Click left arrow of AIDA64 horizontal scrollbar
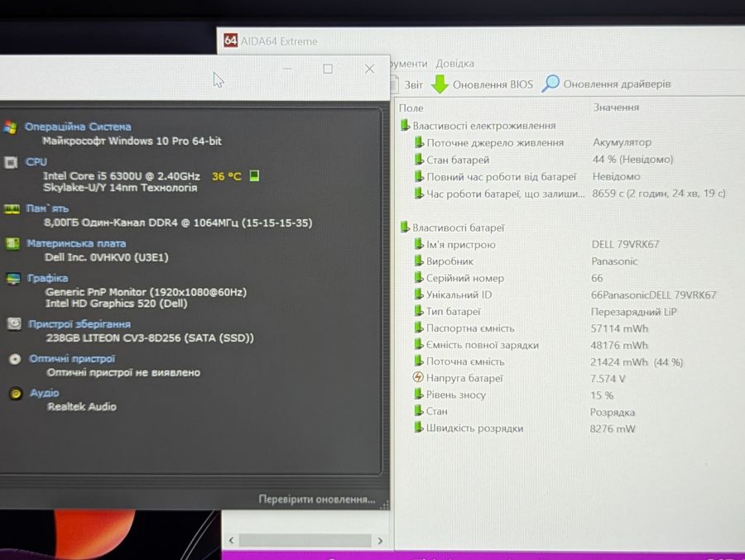The width and height of the screenshot is (745, 560). pyautogui.click(x=232, y=540)
